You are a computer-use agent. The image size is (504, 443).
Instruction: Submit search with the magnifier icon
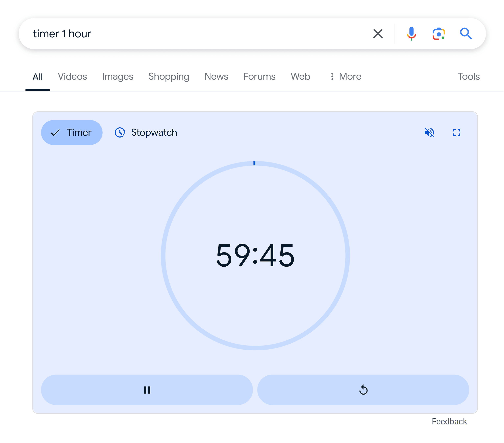coord(466,34)
